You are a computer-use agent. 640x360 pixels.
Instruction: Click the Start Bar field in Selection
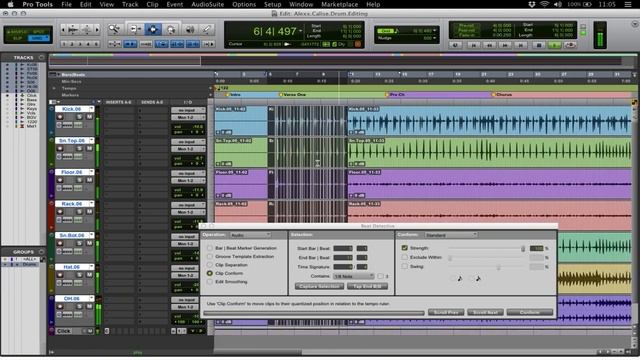[343, 248]
